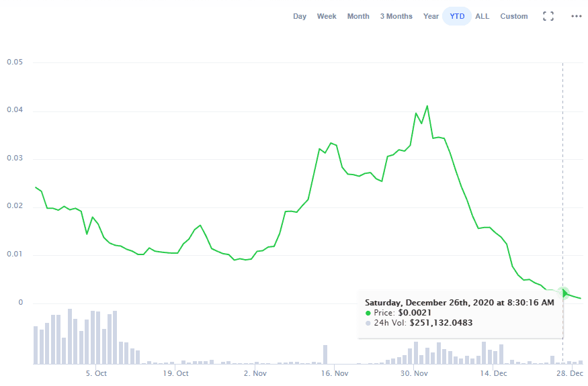Select the Month time range

tap(358, 16)
